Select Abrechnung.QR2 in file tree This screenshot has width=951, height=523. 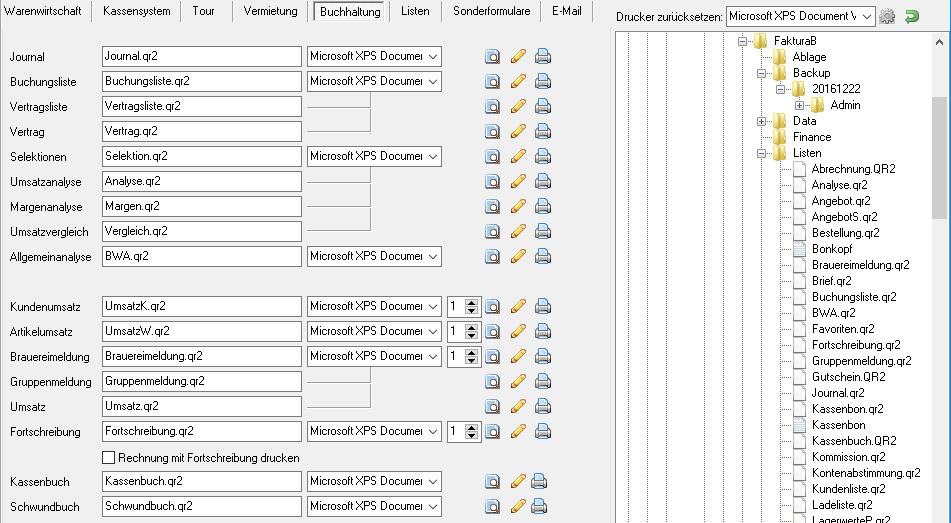853,169
